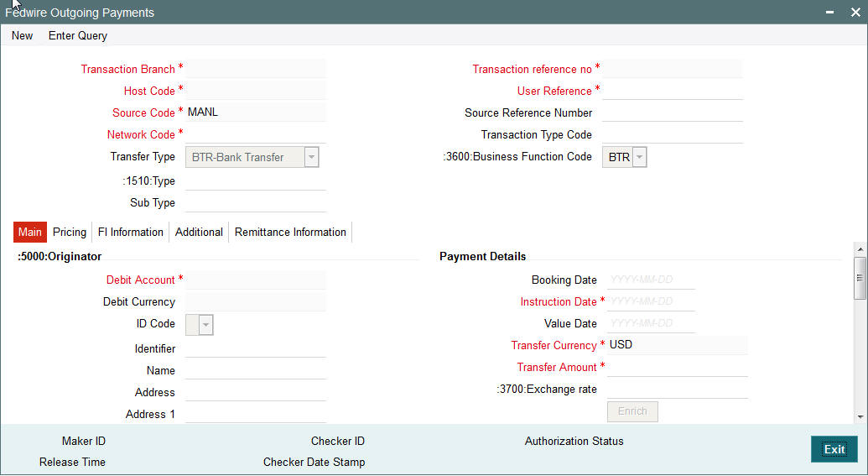The image size is (868, 476).
Task: Click the Transaction Type Code field
Action: coord(672,134)
